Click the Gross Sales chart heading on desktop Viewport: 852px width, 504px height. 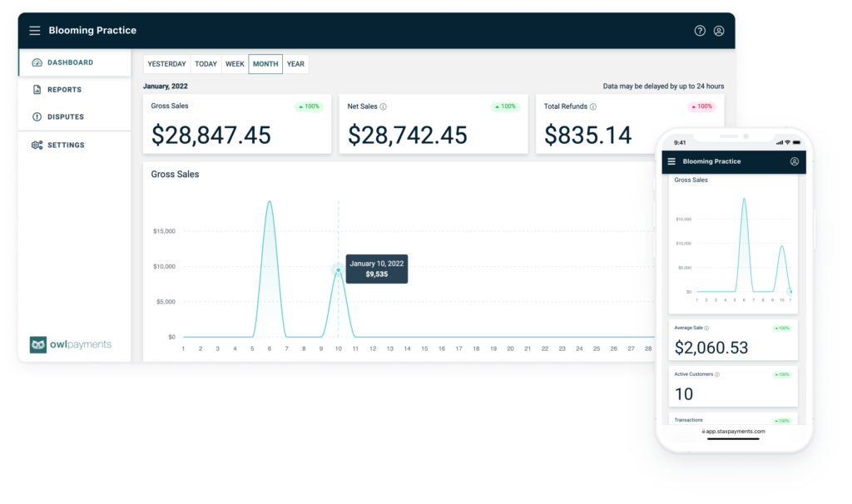click(175, 175)
